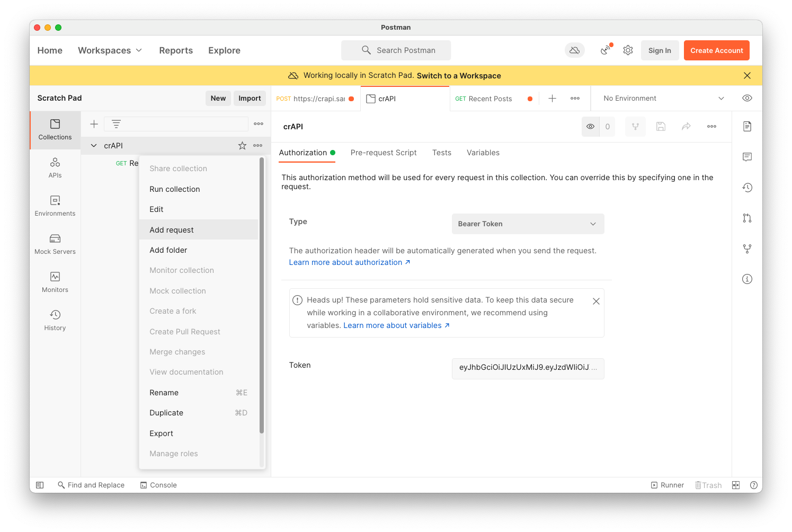Switch to the Tests tab
Image resolution: width=792 pixels, height=532 pixels.
click(442, 153)
